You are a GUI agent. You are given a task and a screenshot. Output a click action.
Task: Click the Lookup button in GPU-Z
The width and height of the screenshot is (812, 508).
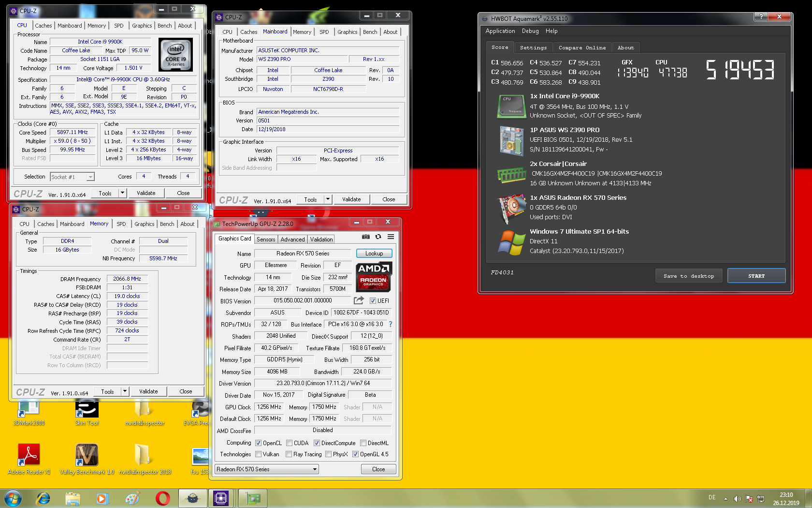click(374, 253)
